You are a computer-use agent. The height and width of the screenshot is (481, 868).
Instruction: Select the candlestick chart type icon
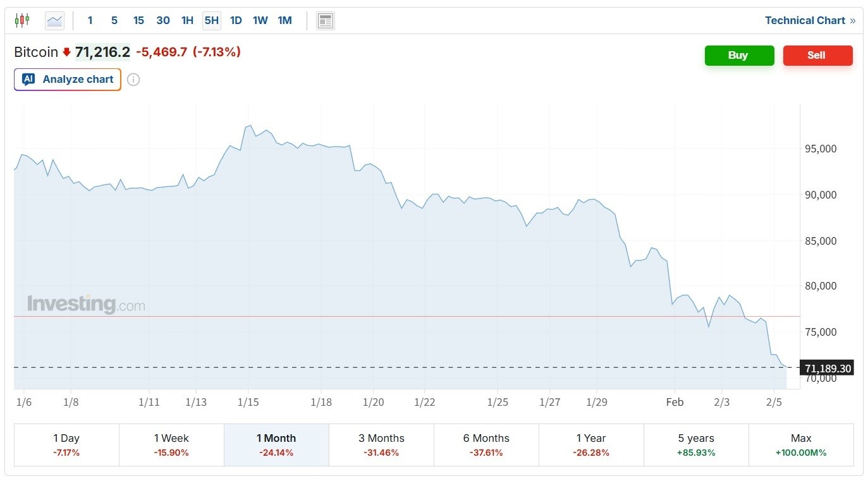22,20
